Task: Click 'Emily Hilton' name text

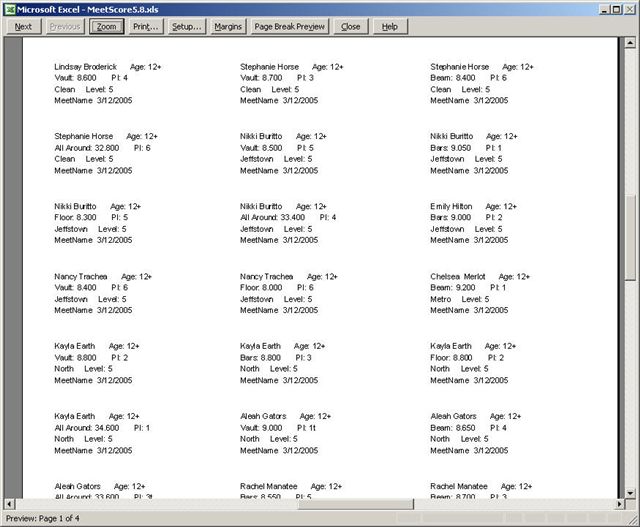Action: [x=451, y=207]
